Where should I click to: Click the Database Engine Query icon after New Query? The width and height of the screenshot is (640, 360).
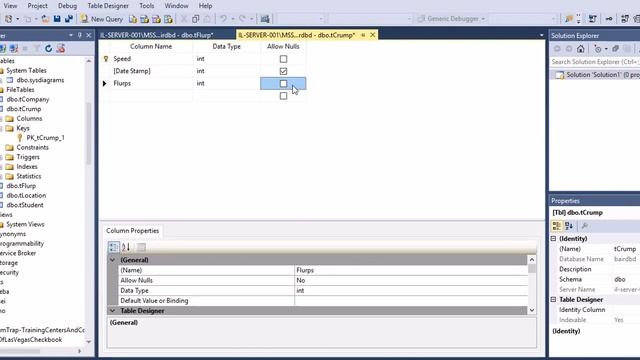[x=133, y=19]
